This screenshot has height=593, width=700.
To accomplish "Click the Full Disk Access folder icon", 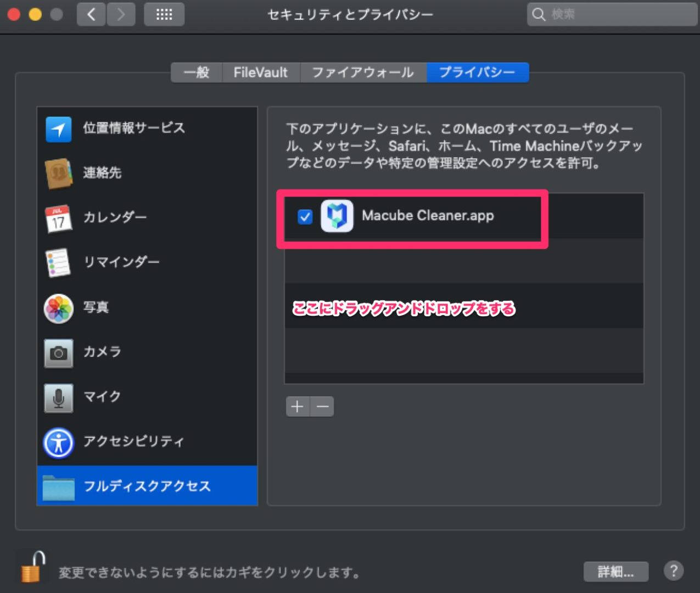I will tap(58, 486).
